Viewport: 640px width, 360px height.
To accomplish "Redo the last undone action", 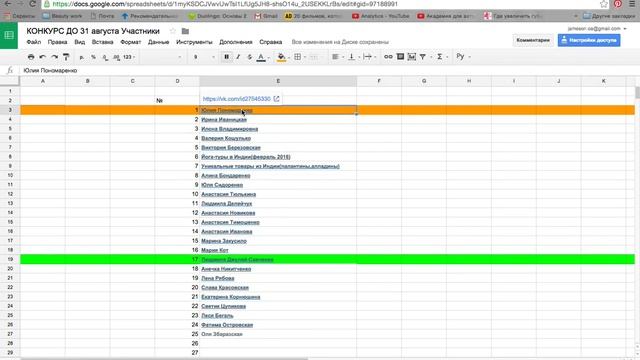I will (x=54, y=57).
